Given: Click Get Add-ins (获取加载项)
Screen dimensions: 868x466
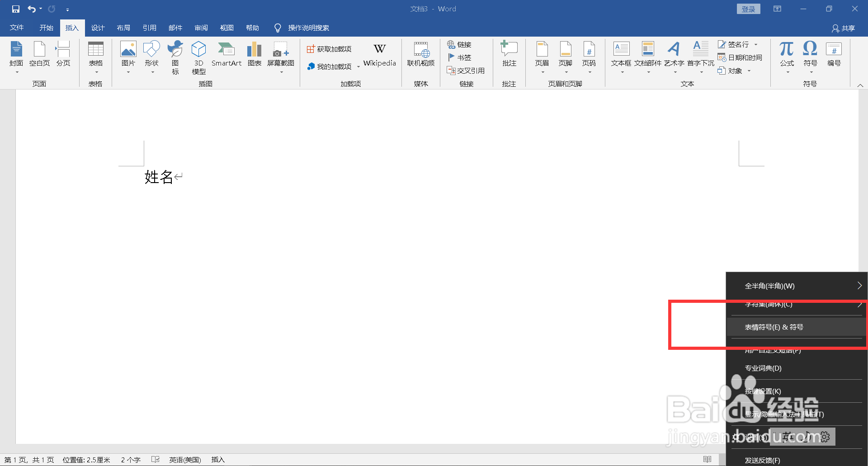Looking at the screenshot, I should [x=329, y=49].
